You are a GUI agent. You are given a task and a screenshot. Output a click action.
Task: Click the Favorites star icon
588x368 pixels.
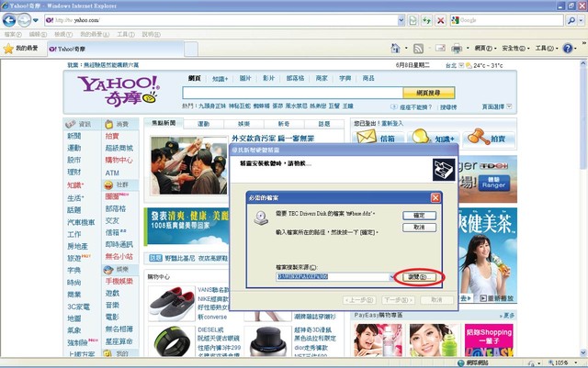click(x=8, y=49)
